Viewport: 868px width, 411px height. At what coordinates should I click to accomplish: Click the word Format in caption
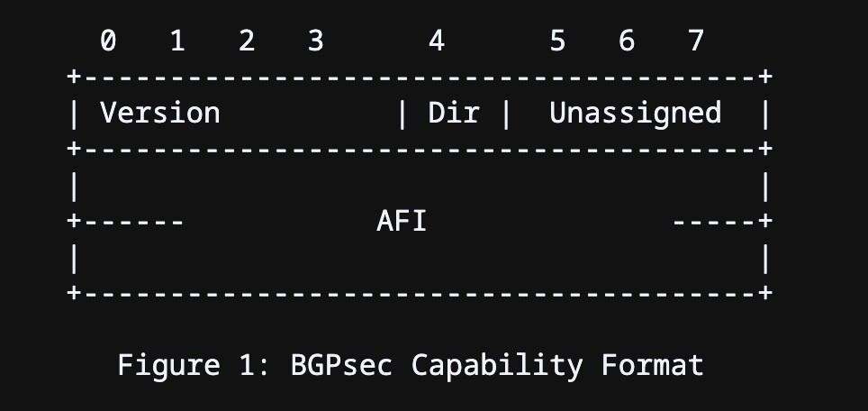click(x=653, y=366)
